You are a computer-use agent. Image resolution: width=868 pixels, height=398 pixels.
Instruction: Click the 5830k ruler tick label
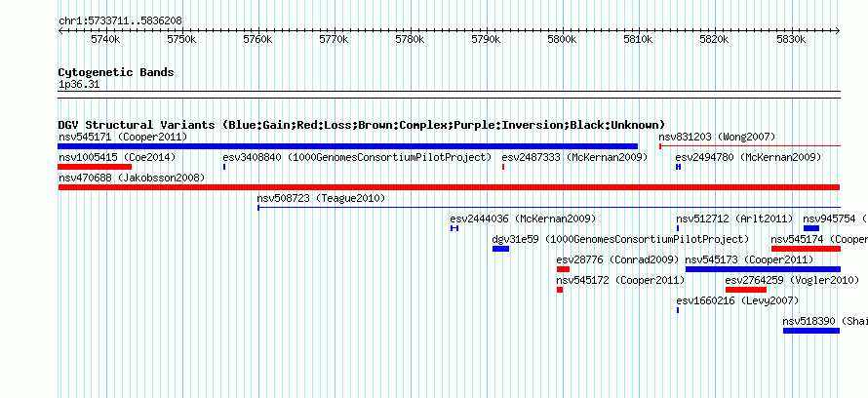click(791, 39)
